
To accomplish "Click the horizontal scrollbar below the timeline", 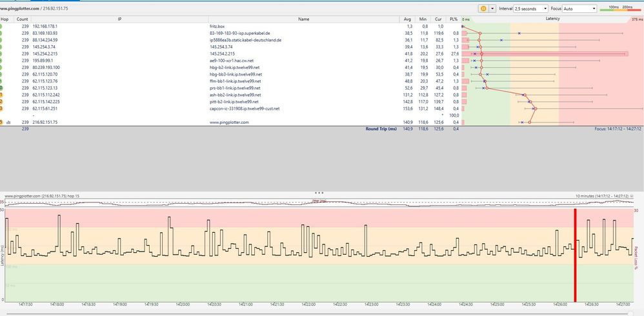I will click(x=319, y=313).
